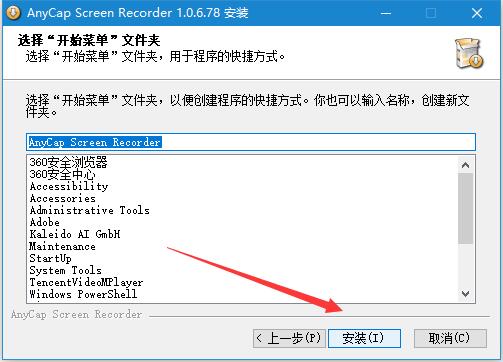Select Kaleido AI GmbH folder
The height and width of the screenshot is (362, 503).
click(x=75, y=234)
